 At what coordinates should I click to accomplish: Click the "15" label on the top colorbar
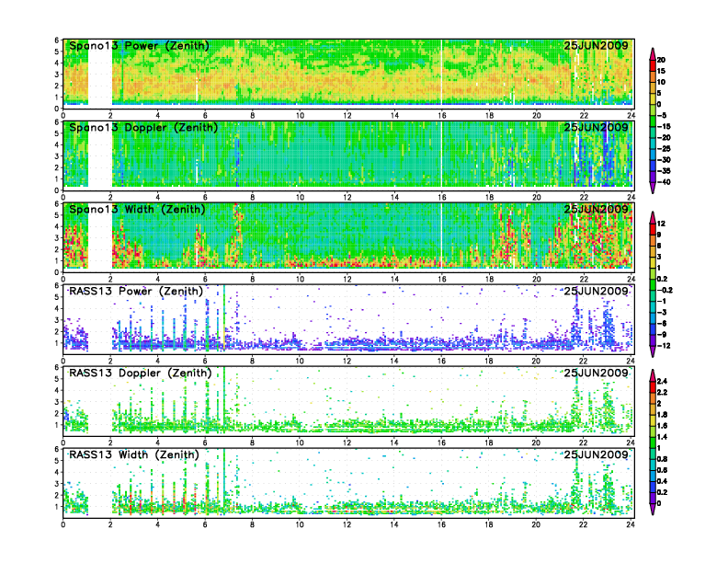click(x=661, y=71)
